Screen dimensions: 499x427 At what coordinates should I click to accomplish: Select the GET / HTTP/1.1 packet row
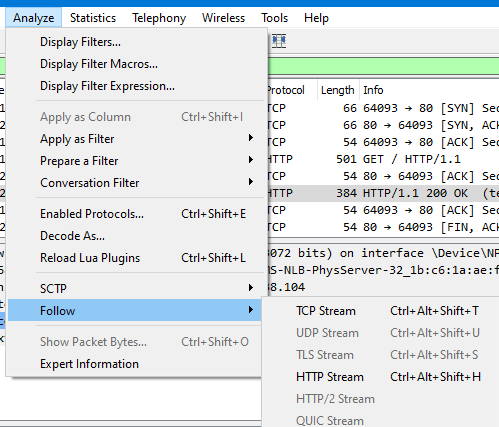tap(383, 159)
